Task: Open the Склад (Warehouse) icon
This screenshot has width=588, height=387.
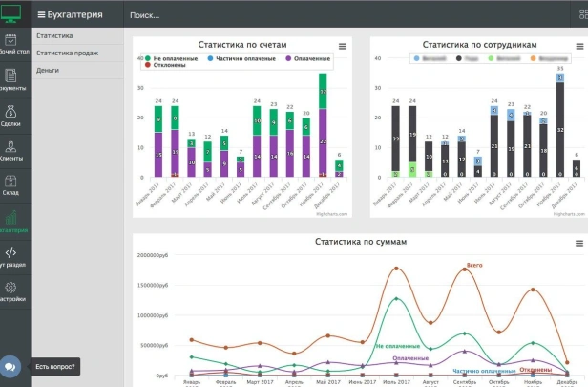Action: pyautogui.click(x=10, y=183)
